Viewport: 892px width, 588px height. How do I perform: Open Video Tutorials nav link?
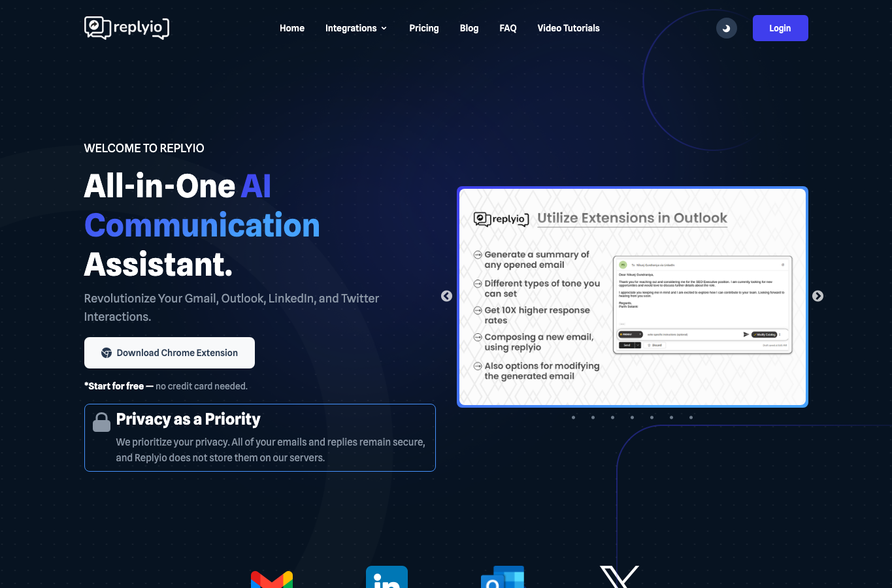click(x=569, y=28)
